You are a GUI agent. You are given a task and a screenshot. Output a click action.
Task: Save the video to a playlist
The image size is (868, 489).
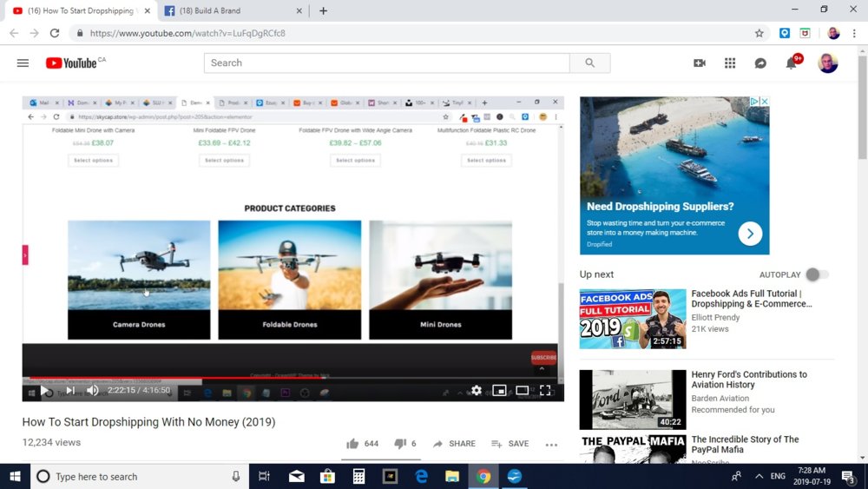point(510,444)
